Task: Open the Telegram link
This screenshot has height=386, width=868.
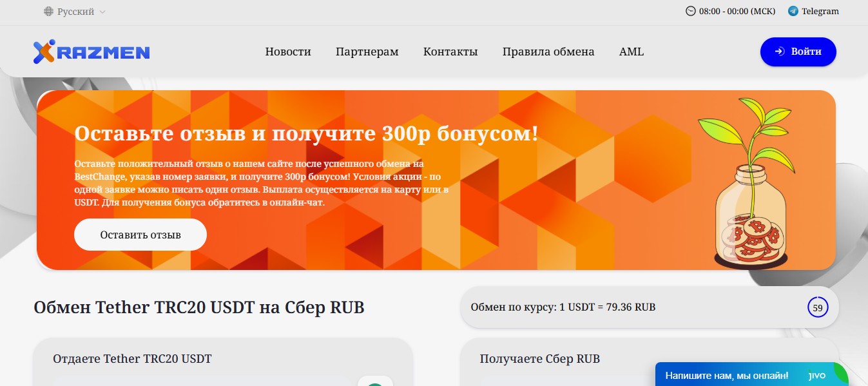Action: pos(813,11)
